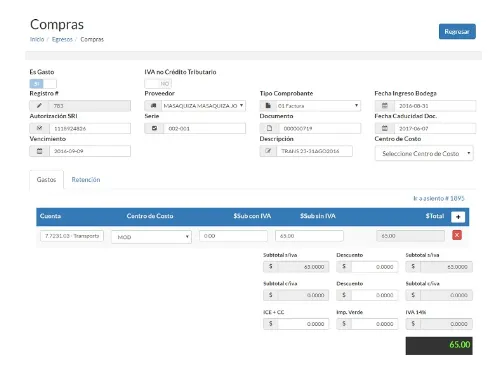This screenshot has width=504, height=381.
Task: Click the Cuenta field 7.7231.03 - Transporte
Action: tap(72, 236)
